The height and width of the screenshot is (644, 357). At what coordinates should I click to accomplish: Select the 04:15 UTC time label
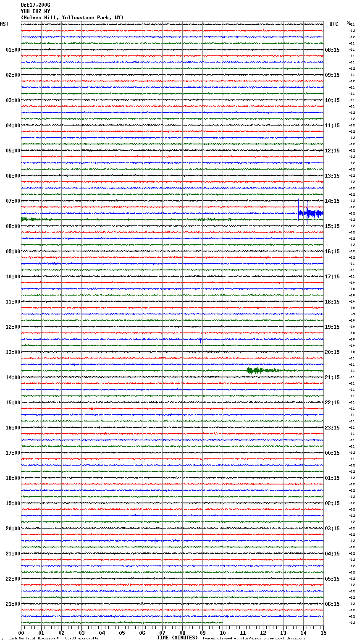332,554
